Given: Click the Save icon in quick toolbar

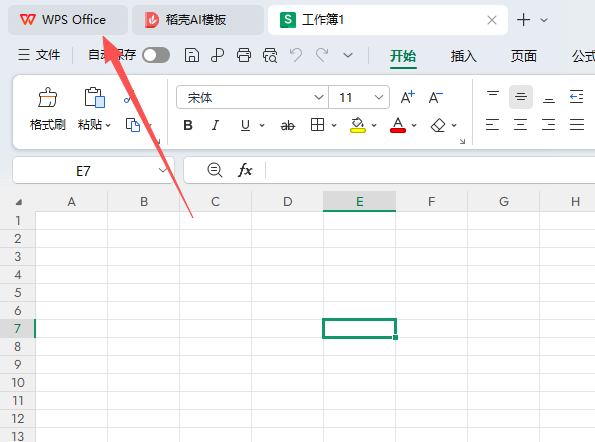Looking at the screenshot, I should (x=192, y=55).
